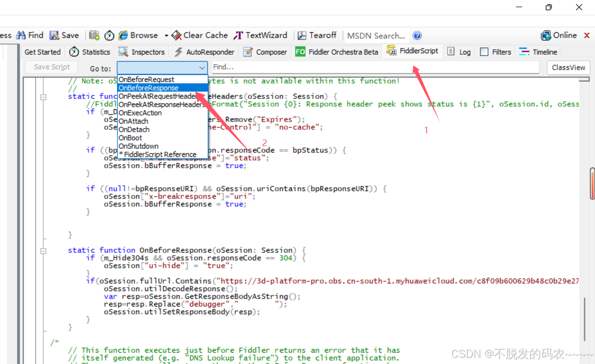Screen dimensions: 595x364
Task: Restore down the Fiddler window
Action: click(549, 7)
